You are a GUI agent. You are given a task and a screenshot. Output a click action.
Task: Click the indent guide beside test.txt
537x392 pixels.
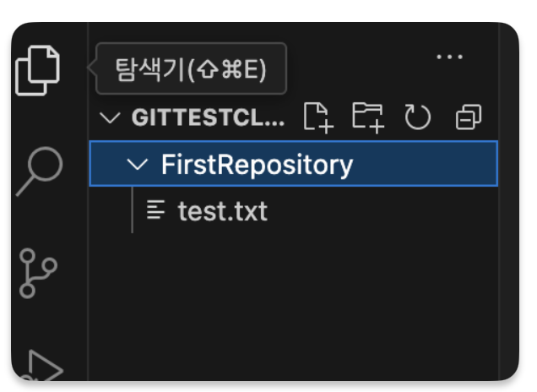(x=133, y=210)
